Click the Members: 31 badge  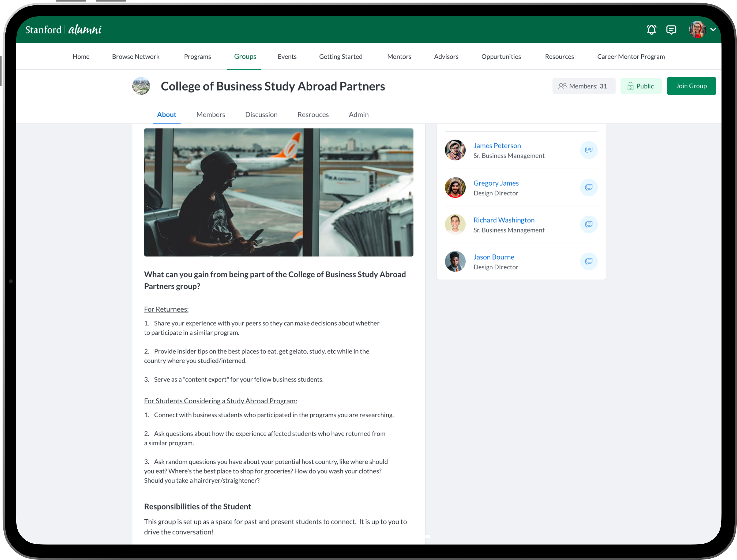click(x=584, y=86)
